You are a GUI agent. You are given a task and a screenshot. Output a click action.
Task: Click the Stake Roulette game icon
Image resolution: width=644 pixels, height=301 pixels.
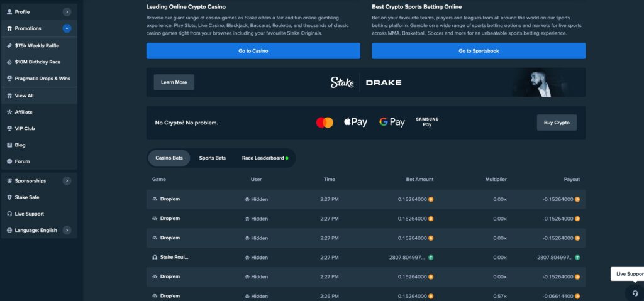[x=155, y=258]
